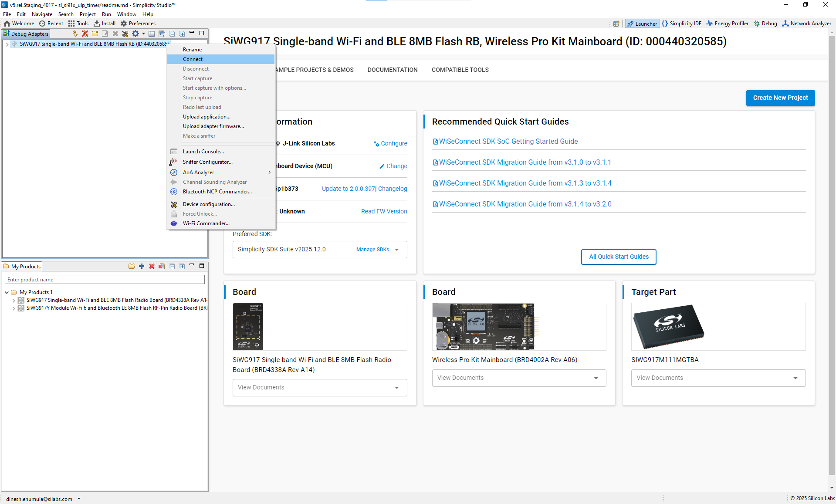Open the Simplicity IDE perspective
The height and width of the screenshot is (504, 836).
tap(681, 24)
